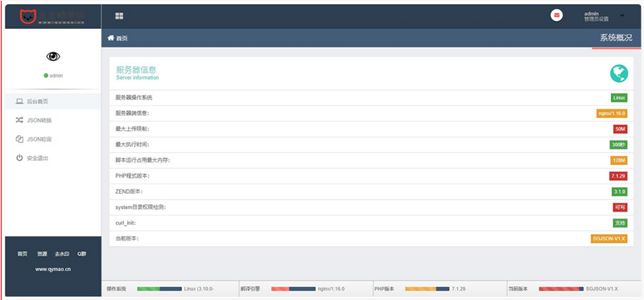This screenshot has height=300, width=644.
Task: Click the red 50M badge
Action: [620, 129]
